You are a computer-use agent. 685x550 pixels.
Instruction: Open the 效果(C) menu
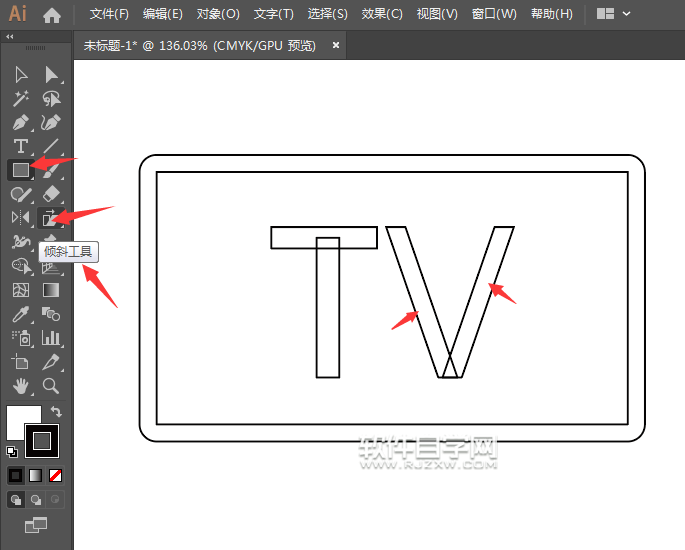click(382, 14)
